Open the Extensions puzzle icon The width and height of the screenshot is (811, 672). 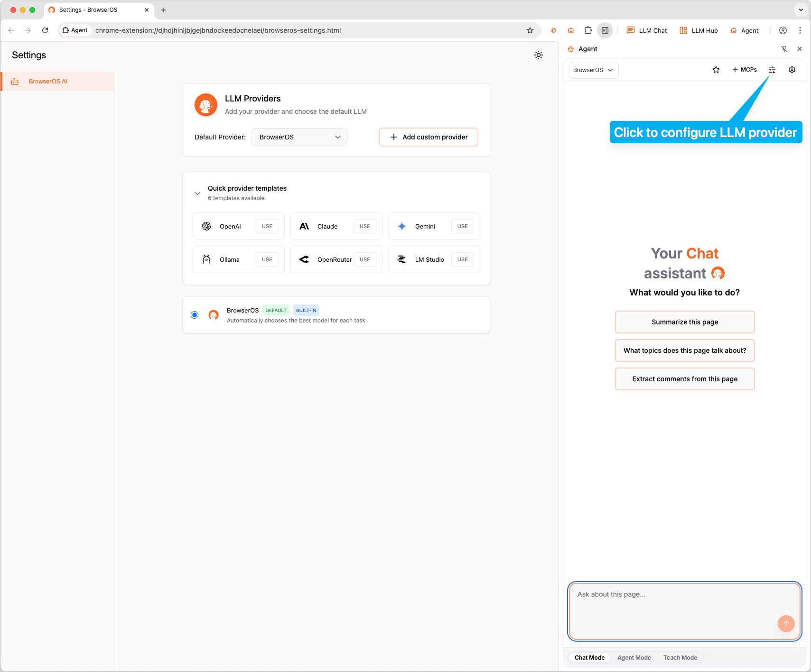coord(588,30)
